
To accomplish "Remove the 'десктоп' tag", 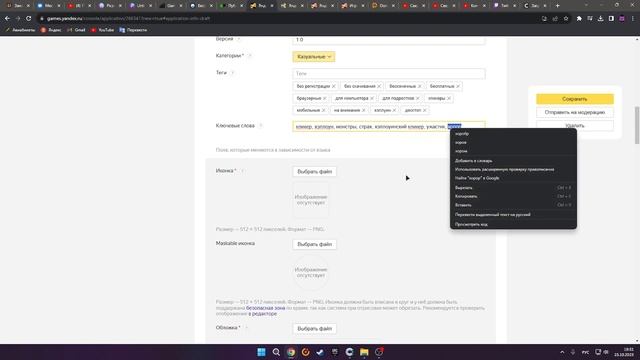I will tap(425, 110).
